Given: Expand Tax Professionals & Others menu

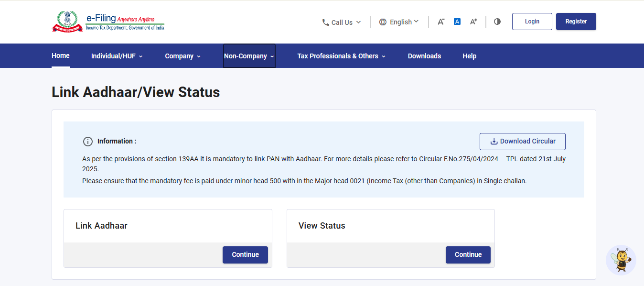Looking at the screenshot, I should [x=342, y=56].
